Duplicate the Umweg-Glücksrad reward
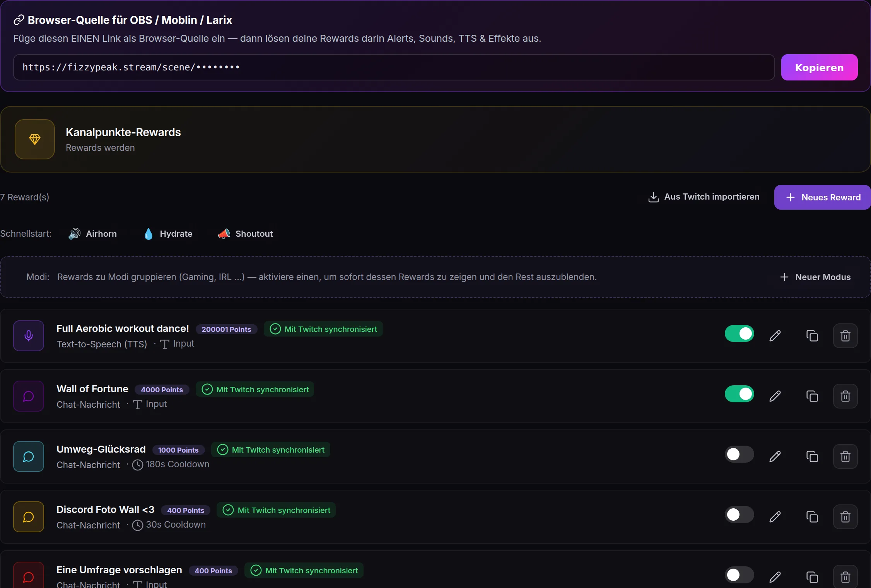The height and width of the screenshot is (588, 871). coord(812,456)
